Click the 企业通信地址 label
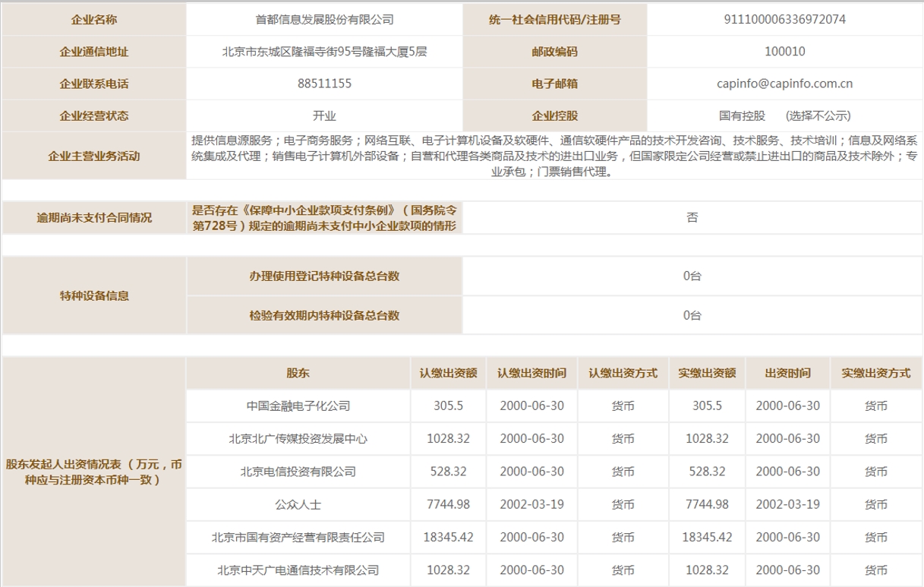This screenshot has height=587, width=924. coord(94,52)
